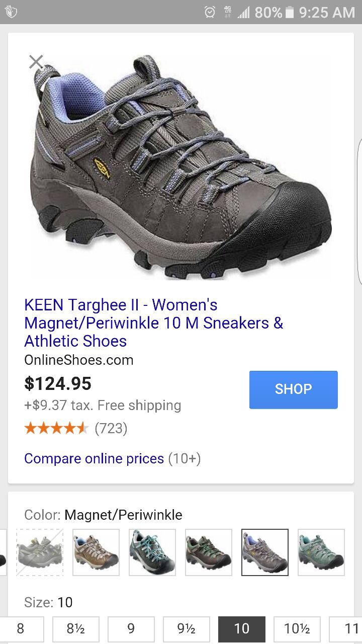Image resolution: width=362 pixels, height=644 pixels.
Task: Select the Magnet/Periwinkle shoe color swatch
Action: point(265,552)
